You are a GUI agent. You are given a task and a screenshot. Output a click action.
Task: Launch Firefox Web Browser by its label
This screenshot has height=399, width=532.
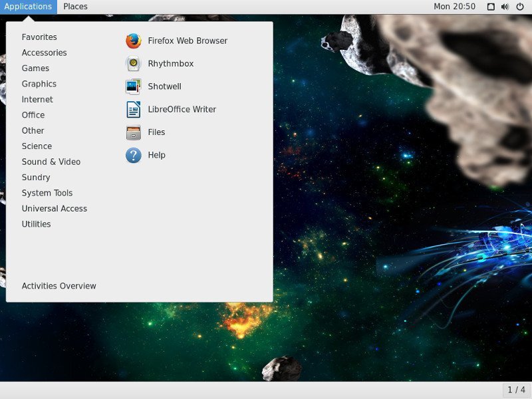tap(188, 41)
